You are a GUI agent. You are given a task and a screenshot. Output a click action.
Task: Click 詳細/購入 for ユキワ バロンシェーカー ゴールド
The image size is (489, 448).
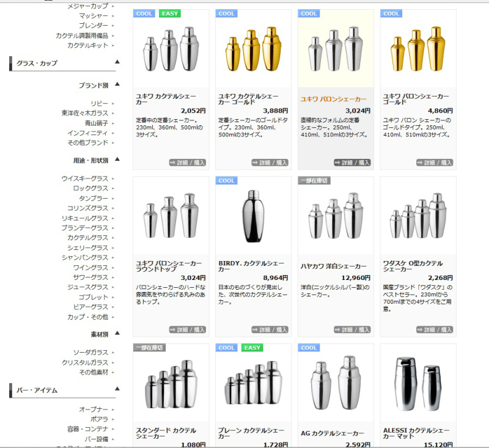click(x=435, y=163)
